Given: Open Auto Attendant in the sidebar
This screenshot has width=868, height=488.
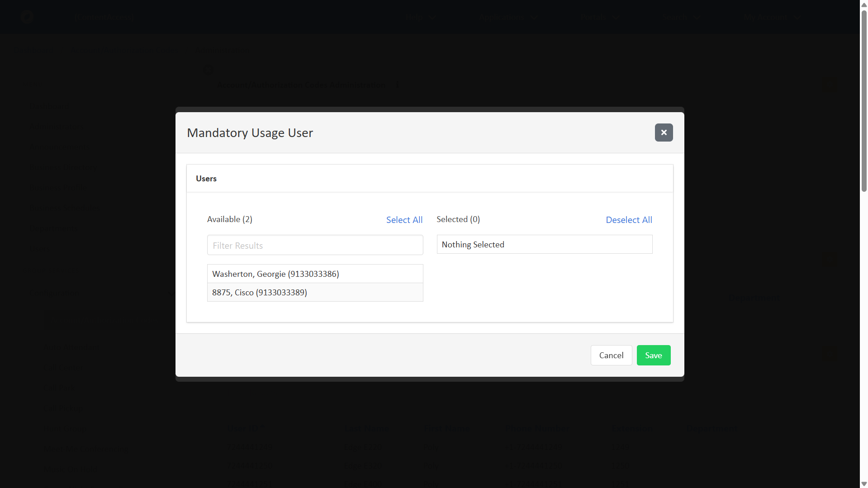Looking at the screenshot, I should (x=71, y=347).
